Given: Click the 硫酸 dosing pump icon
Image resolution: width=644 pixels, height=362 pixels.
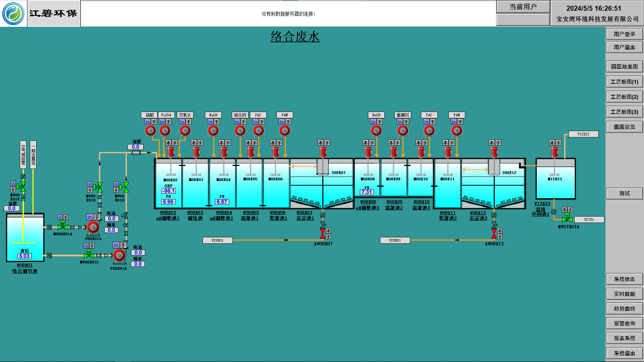Looking at the screenshot, I should pyautogui.click(x=151, y=130).
